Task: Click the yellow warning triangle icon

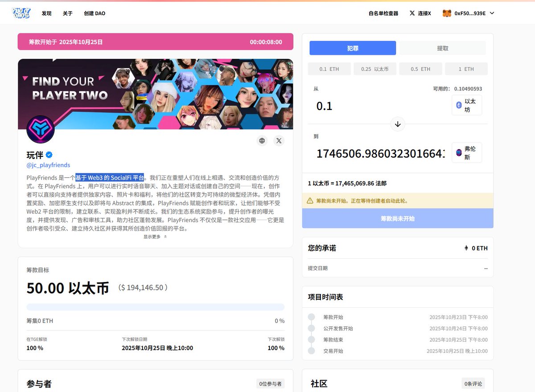Action: [x=310, y=201]
